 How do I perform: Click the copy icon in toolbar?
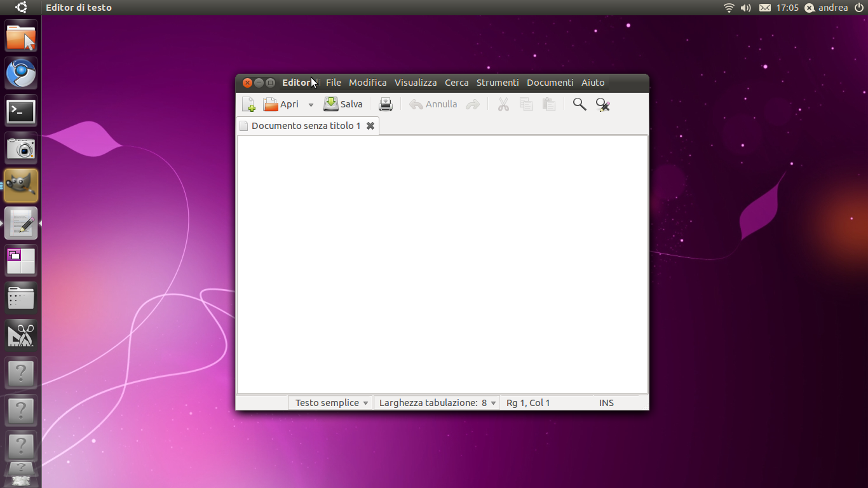(526, 104)
